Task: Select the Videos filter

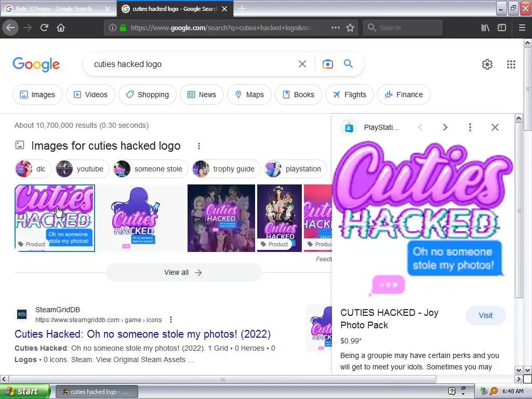Action: [90, 95]
